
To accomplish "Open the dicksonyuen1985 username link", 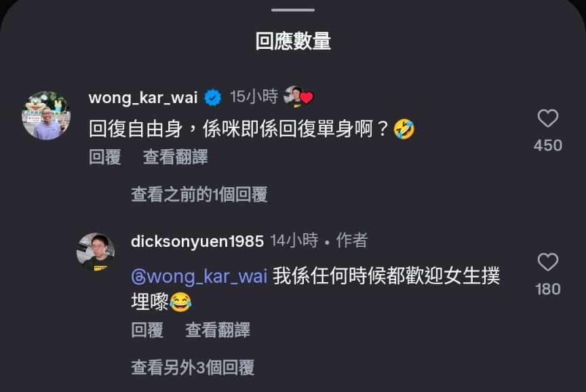I will click(197, 241).
